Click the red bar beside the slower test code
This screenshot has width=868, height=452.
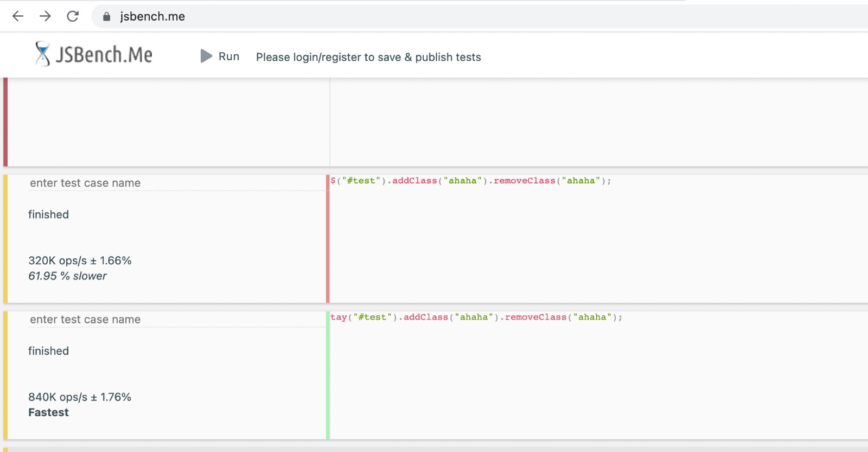click(x=328, y=244)
